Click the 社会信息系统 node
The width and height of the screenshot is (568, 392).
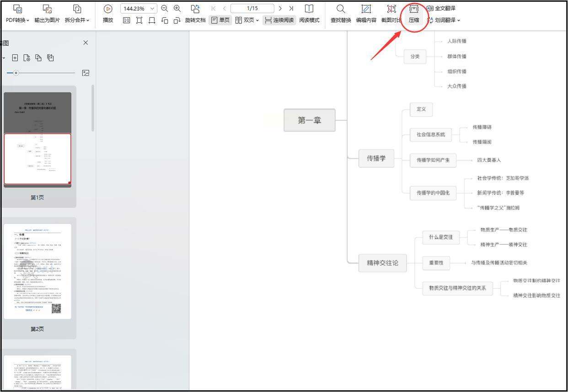(431, 135)
